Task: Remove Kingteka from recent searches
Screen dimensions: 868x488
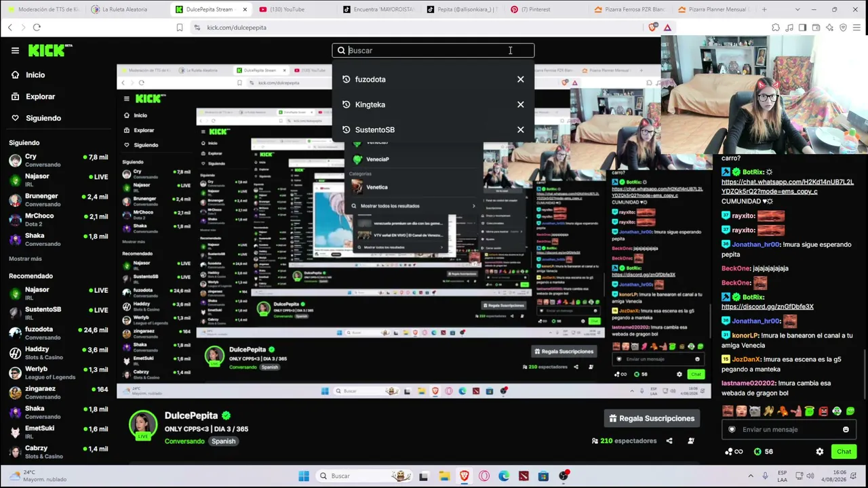Action: click(x=520, y=104)
